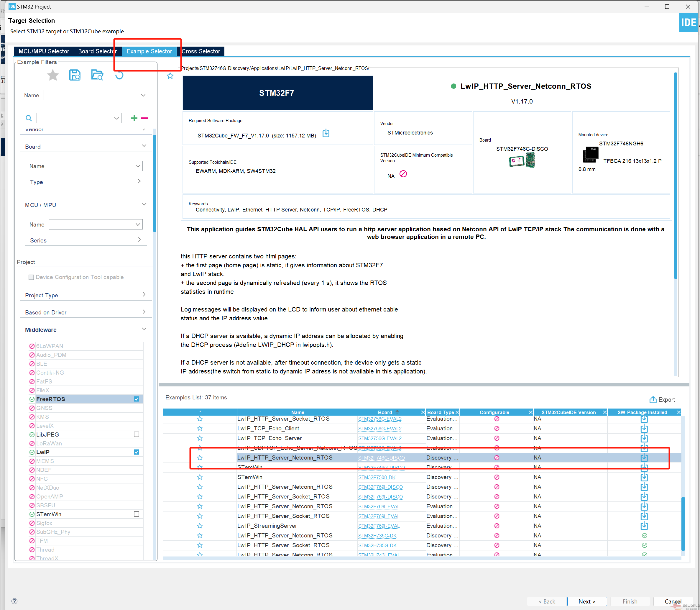Screen dimensions: 700x610
Task: Star the LwIP_TCP_Echo_Server row
Action: tap(200, 438)
